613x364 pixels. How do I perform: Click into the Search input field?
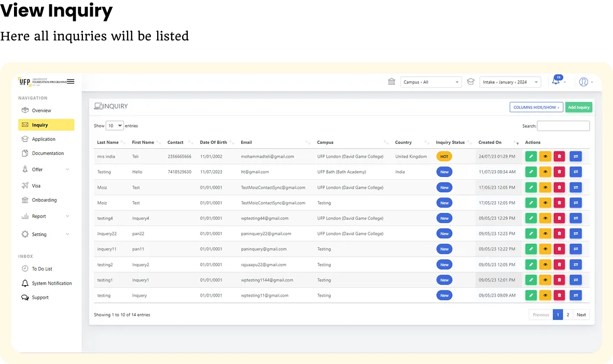[x=563, y=126]
